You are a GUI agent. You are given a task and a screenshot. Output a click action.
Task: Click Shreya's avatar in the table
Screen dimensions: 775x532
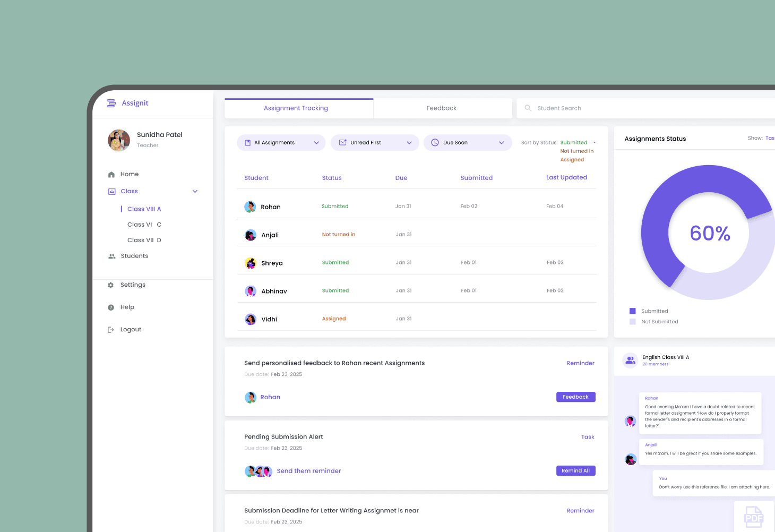[x=251, y=263]
